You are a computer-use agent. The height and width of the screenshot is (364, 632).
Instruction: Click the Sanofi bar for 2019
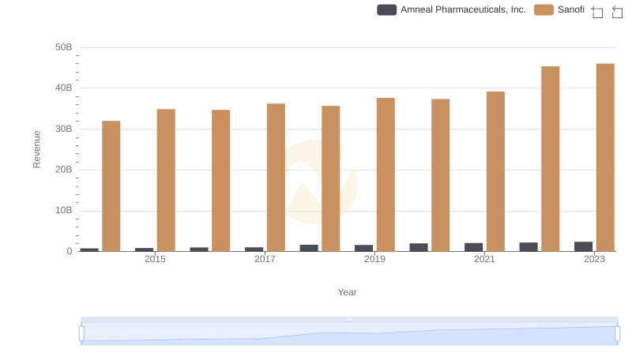[386, 174]
